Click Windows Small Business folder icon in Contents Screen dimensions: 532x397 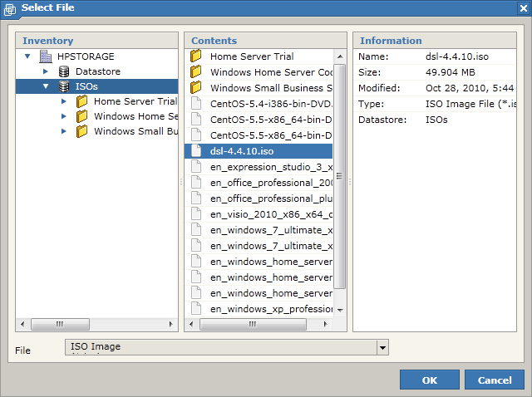[196, 87]
